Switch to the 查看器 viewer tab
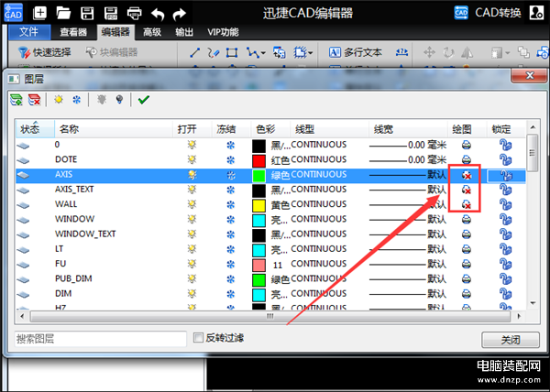Image resolution: width=550 pixels, height=392 pixels. tap(73, 32)
